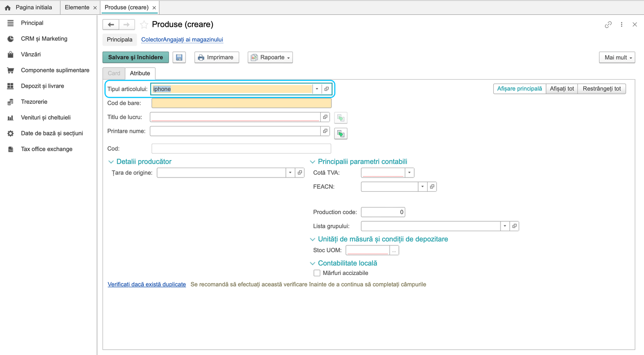Click the Production code field
Viewport: 644px width, 355px height.
383,212
